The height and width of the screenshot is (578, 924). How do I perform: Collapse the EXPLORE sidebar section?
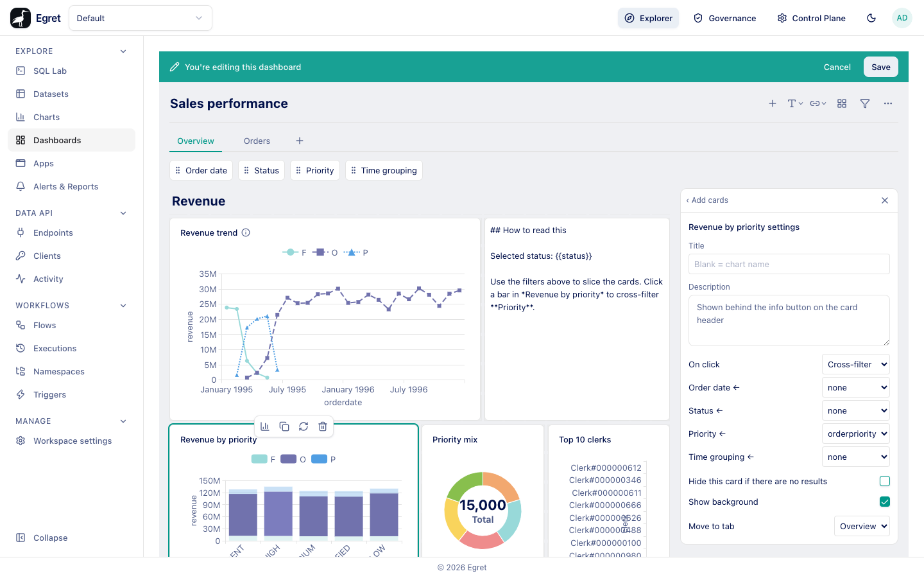click(123, 51)
